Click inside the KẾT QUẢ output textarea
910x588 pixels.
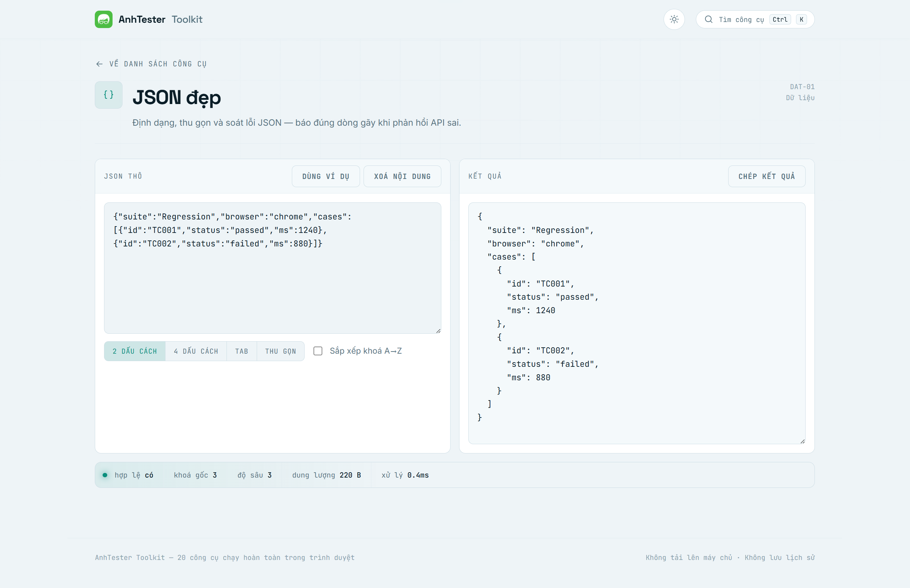point(637,323)
